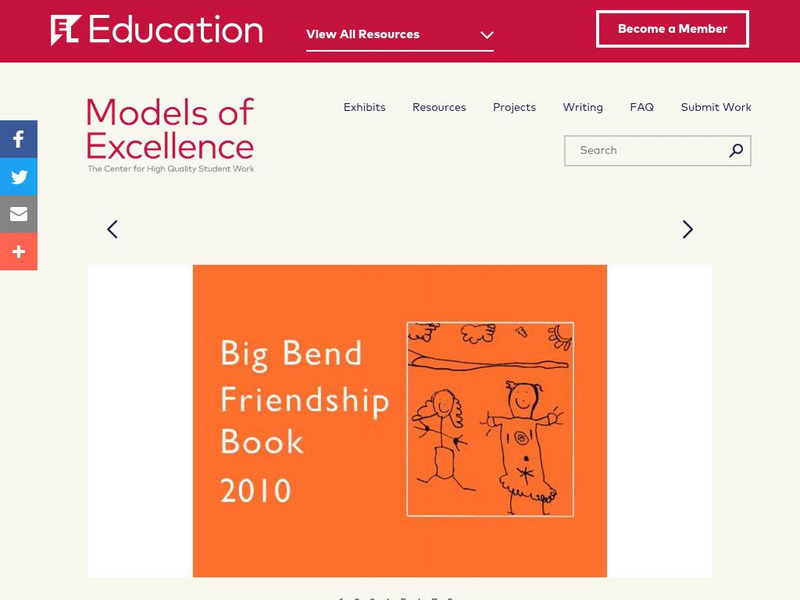Open the Exhibits menu item
The width and height of the screenshot is (800, 600).
click(364, 107)
